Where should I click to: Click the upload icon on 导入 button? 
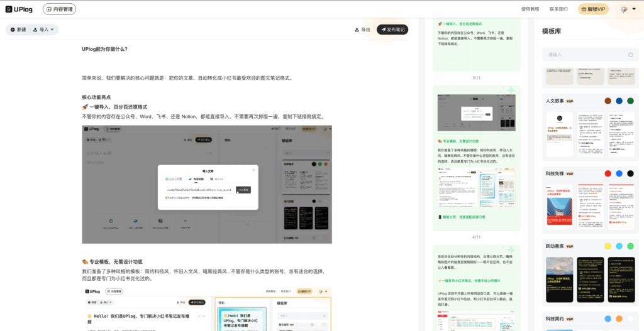[x=35, y=30]
